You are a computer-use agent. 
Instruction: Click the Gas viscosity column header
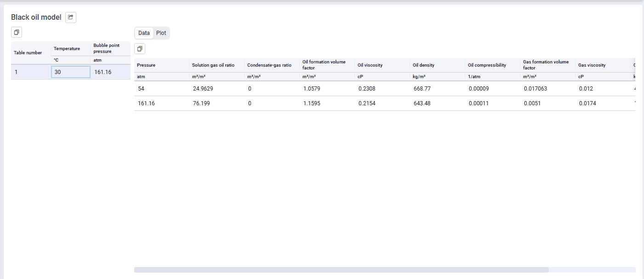tap(603, 65)
